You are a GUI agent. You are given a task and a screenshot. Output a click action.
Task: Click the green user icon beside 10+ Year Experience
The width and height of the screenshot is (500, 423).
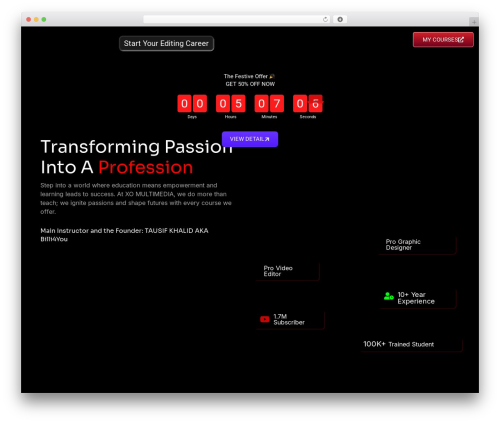pyautogui.click(x=389, y=296)
